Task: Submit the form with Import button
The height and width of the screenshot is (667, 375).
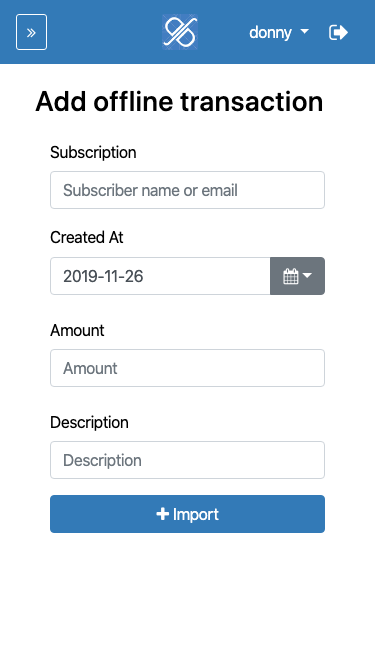Action: tap(188, 514)
